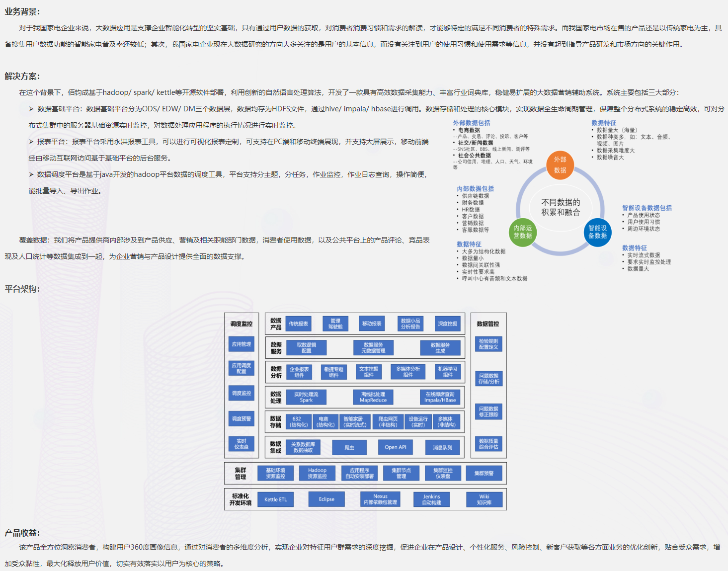Click the 机器学习组件 analysis box
728x571 pixels.
447,372
